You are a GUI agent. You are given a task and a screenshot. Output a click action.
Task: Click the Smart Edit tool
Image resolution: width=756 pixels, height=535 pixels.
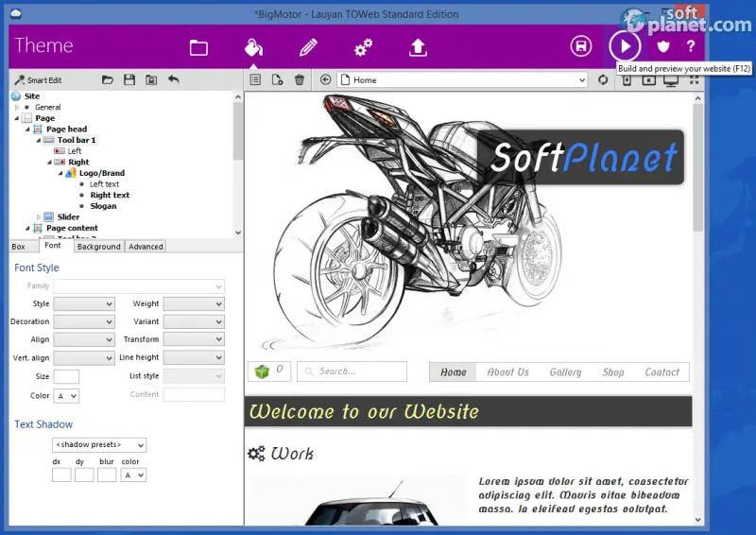tap(38, 80)
